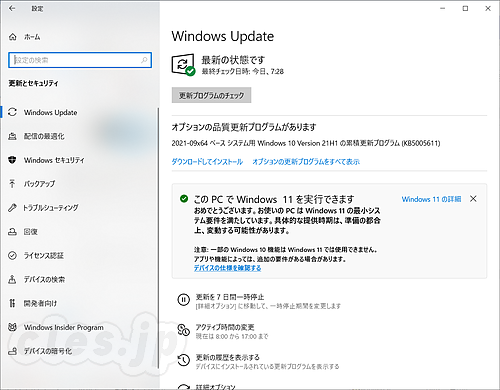Click オプションの品質更新プログラムがあります heading

(244, 127)
